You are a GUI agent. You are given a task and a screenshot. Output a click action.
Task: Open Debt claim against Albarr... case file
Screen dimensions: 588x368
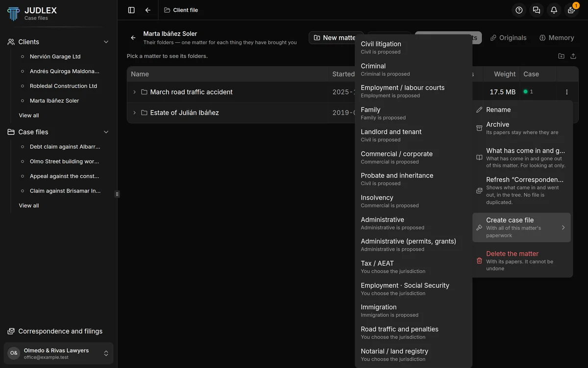(x=65, y=147)
